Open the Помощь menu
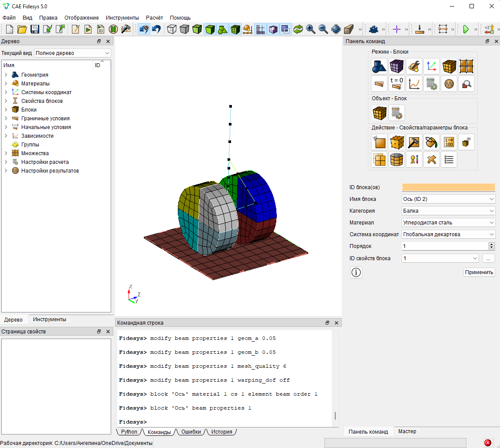Viewport: 500px width, 448px height. tap(180, 18)
